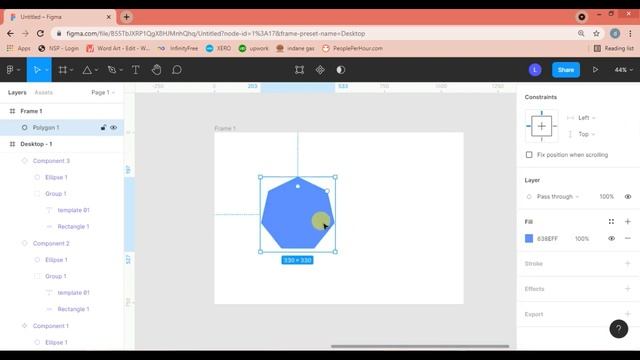Open the Reading list
Screen dimensions: 640x360
pyautogui.click(x=614, y=48)
